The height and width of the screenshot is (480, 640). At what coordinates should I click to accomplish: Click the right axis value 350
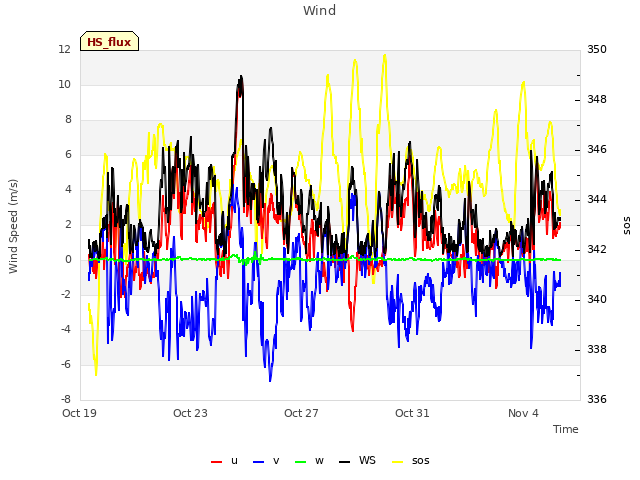point(597,49)
